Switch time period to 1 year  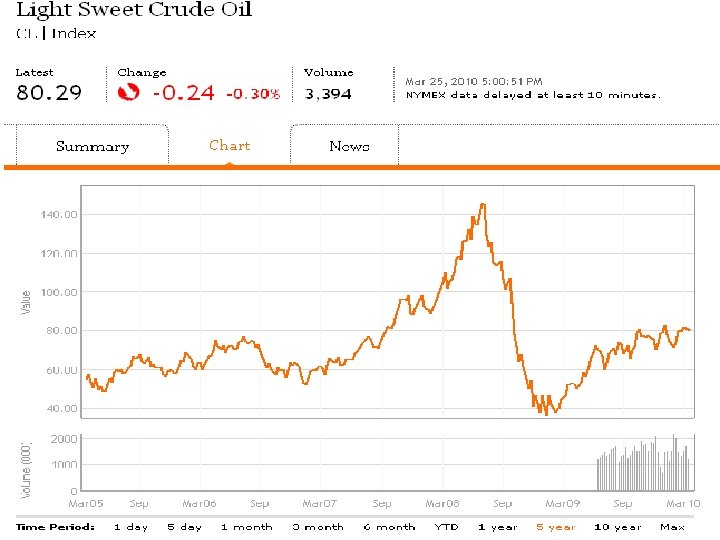tap(497, 527)
